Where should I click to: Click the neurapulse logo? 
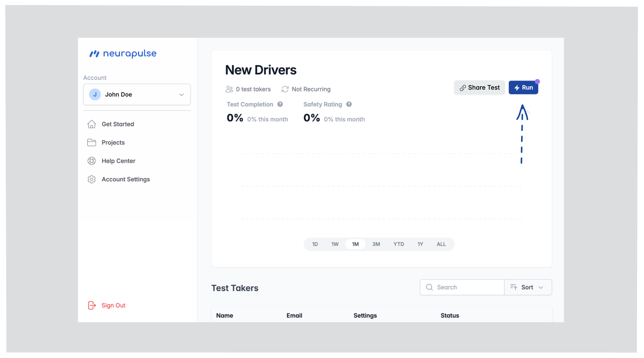123,54
